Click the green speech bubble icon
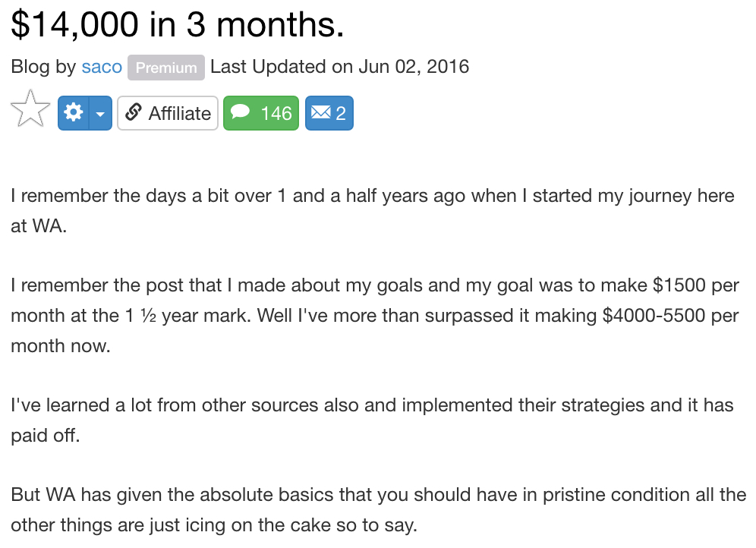Image resolution: width=756 pixels, height=548 pixels. 240,112
